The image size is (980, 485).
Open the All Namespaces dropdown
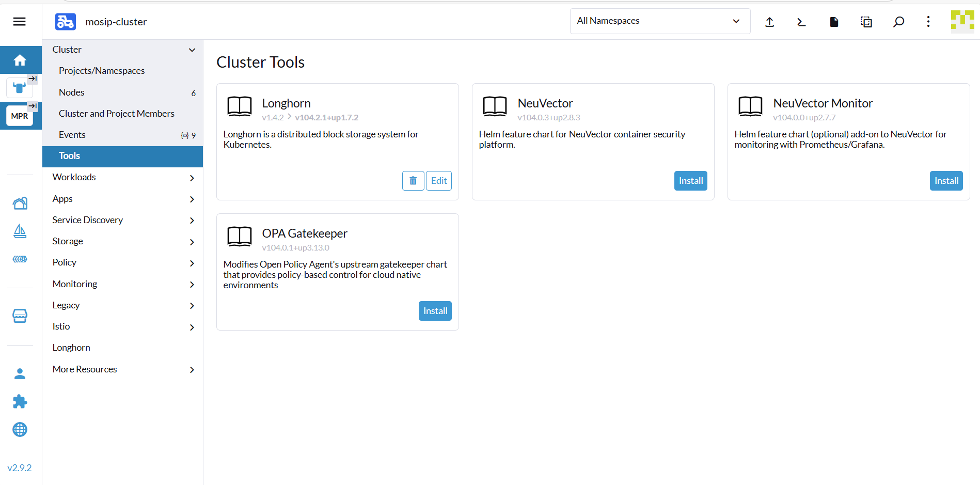click(x=659, y=21)
